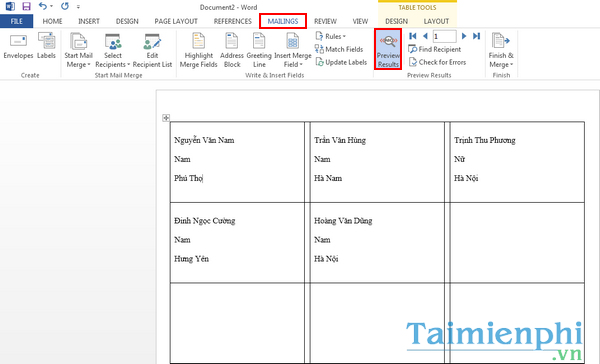Open the Start Mail Merge dropdown
Screen dimensions: 600x364
[78, 51]
